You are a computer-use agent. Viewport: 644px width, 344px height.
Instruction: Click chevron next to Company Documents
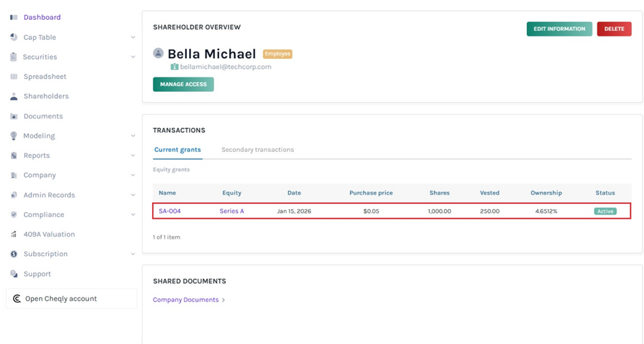pos(223,300)
